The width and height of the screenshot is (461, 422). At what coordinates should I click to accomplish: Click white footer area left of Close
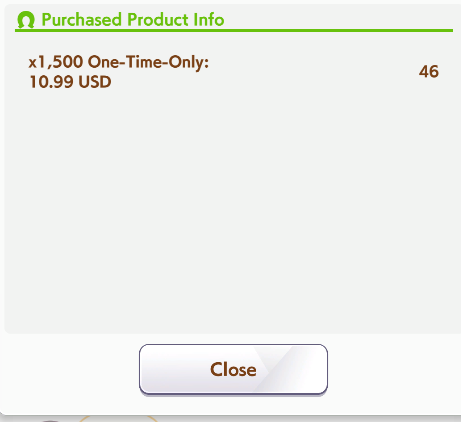pyautogui.click(x=70, y=373)
